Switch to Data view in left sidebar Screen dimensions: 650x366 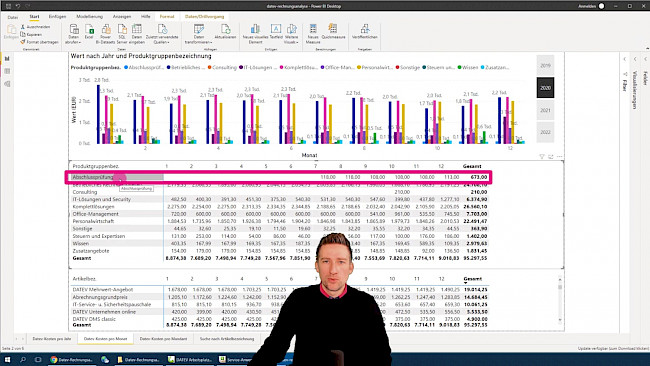pos(7,71)
